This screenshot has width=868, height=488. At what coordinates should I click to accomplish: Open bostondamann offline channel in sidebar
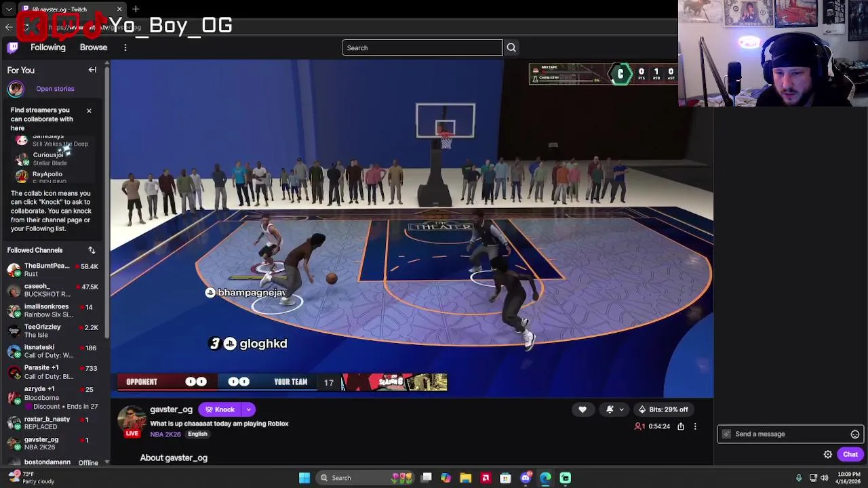click(x=53, y=462)
